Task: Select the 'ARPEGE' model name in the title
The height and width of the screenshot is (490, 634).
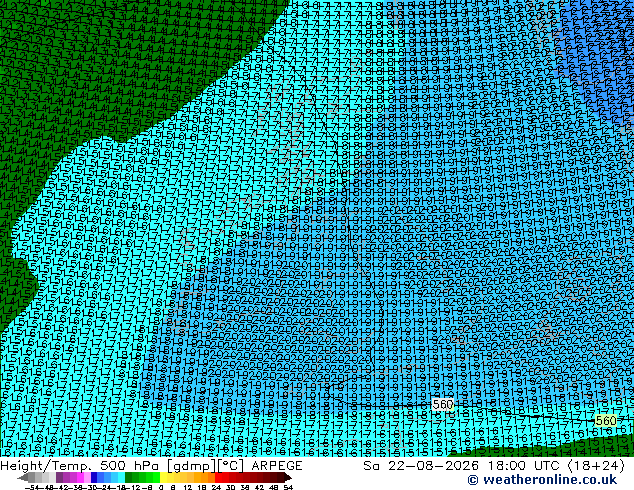Action: (277, 466)
